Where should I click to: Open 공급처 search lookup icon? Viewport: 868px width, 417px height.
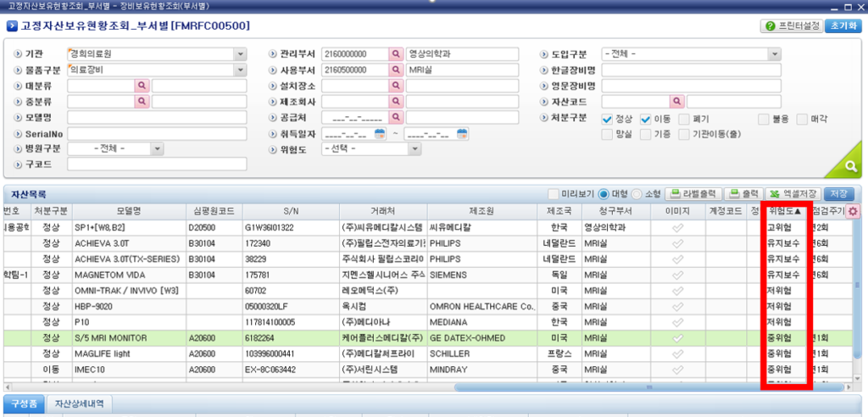(396, 118)
